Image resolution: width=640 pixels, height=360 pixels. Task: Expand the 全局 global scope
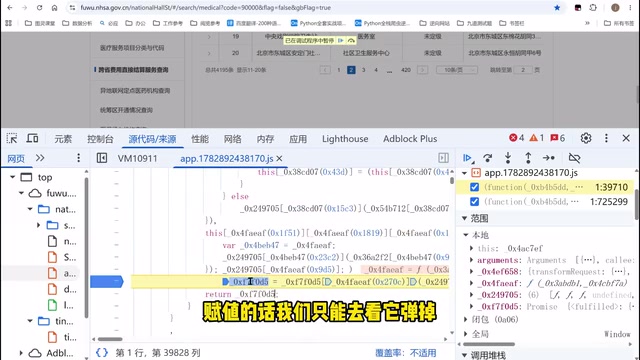click(466, 334)
